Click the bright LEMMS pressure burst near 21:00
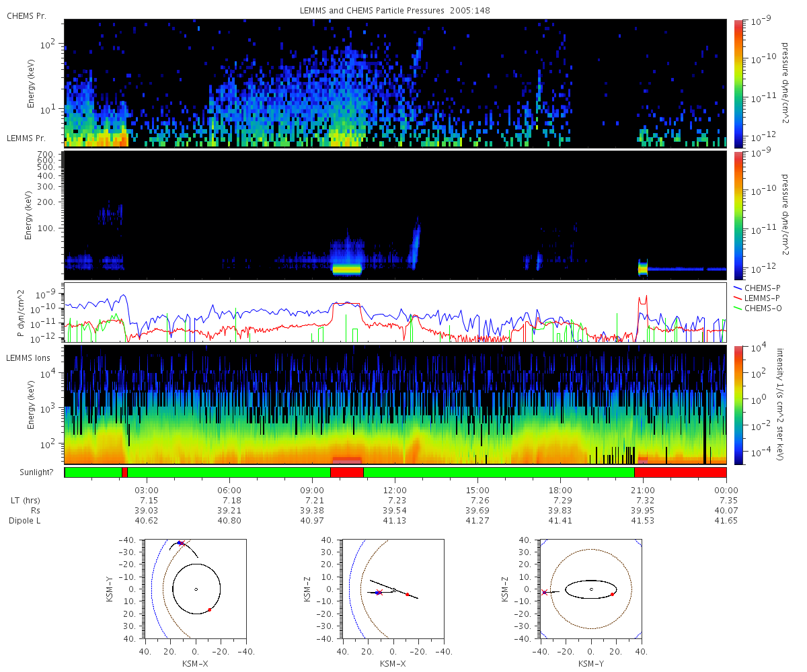This screenshot has height=672, width=807. pyautogui.click(x=642, y=268)
